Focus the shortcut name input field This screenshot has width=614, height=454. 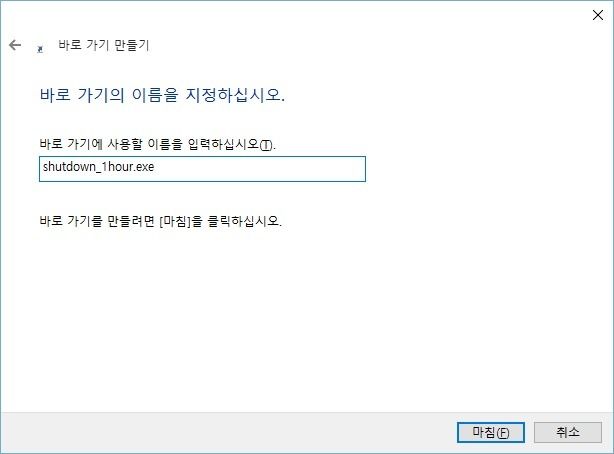coord(202,169)
